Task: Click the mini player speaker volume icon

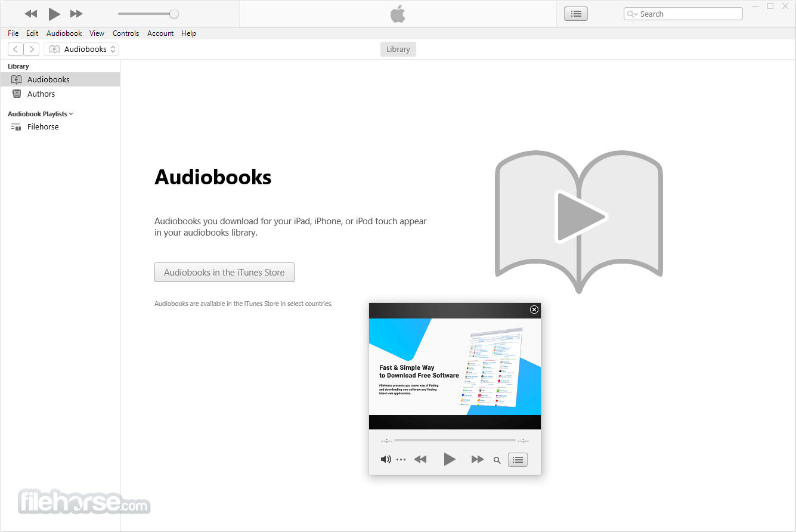Action: click(x=386, y=459)
